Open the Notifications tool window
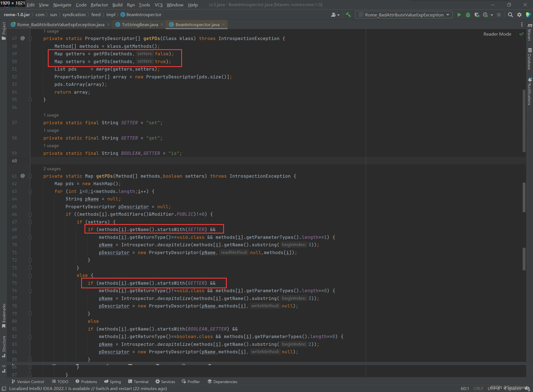The height and width of the screenshot is (392, 533). click(530, 91)
